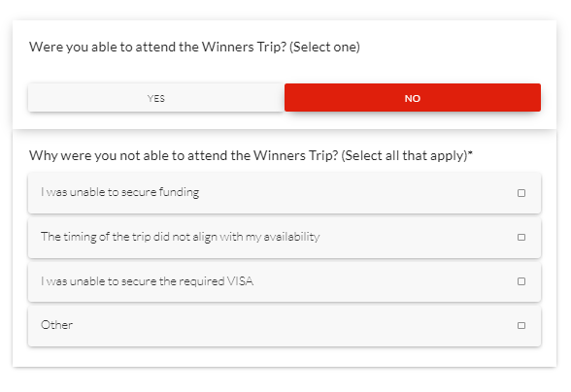Viewport: 571px width, 392px height.
Task: Click 'Winners Trip?' in the first question
Action: (245, 47)
